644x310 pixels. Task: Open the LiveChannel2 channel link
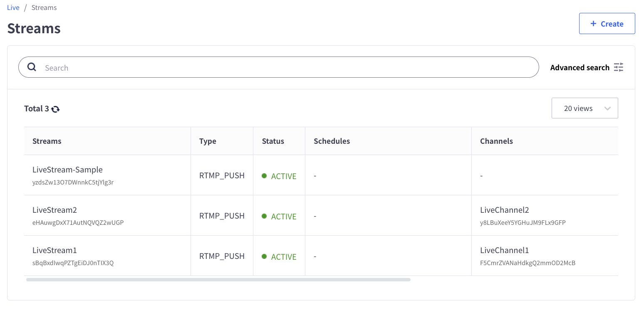[x=504, y=210]
